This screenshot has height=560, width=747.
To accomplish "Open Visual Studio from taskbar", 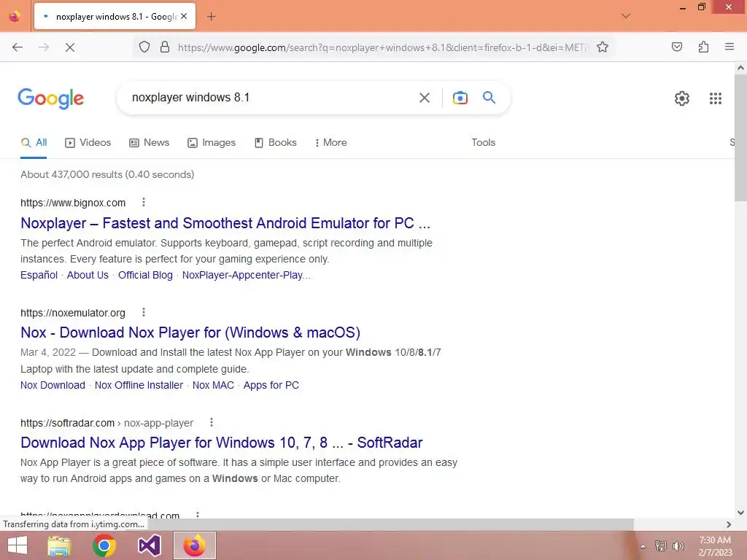I will [x=149, y=545].
